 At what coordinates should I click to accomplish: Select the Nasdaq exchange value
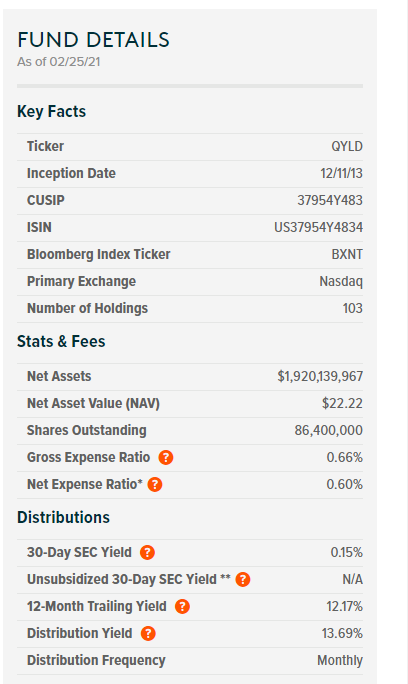(x=341, y=281)
